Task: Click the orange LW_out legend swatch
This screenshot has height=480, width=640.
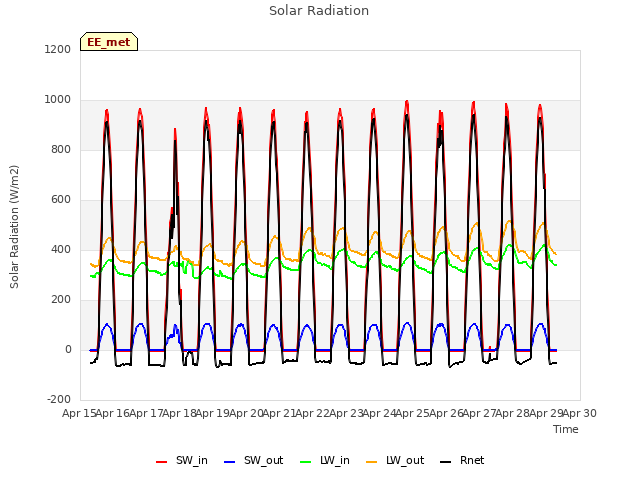Action: 372,462
